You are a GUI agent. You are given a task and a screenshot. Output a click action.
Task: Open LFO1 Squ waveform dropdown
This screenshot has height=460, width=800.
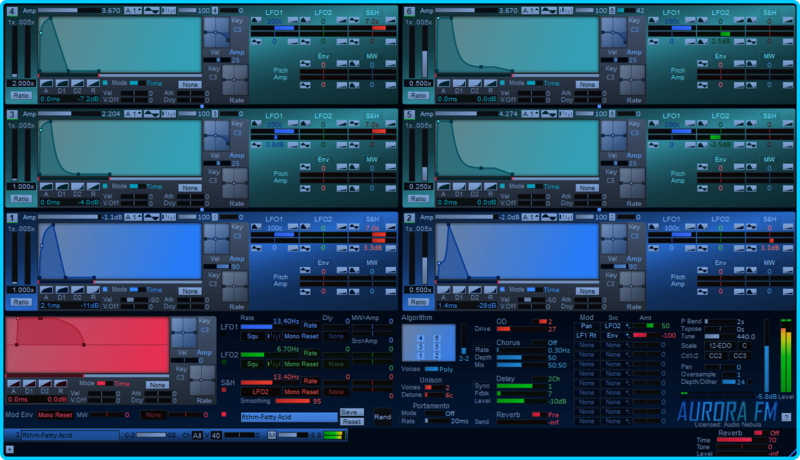(x=253, y=336)
